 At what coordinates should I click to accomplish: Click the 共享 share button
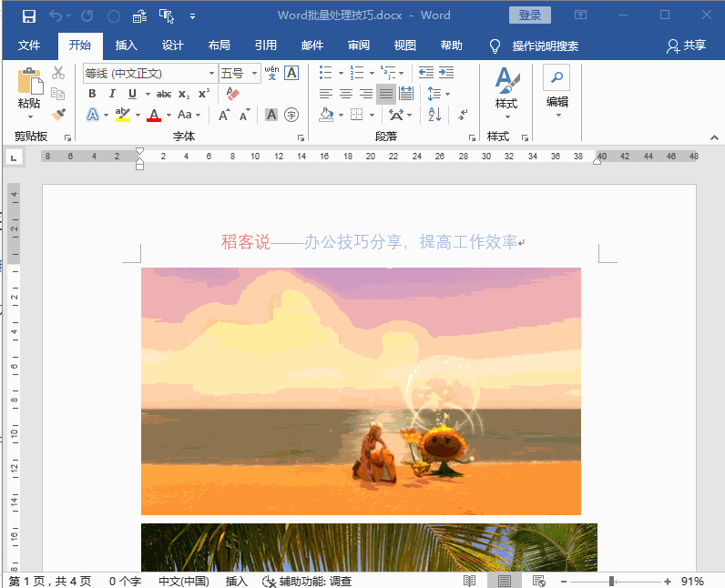[x=686, y=46]
